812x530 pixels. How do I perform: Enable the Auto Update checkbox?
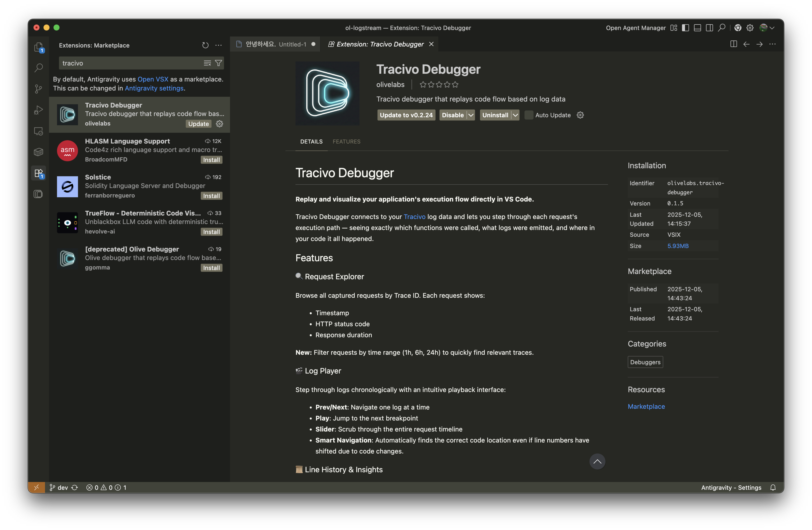click(x=528, y=115)
